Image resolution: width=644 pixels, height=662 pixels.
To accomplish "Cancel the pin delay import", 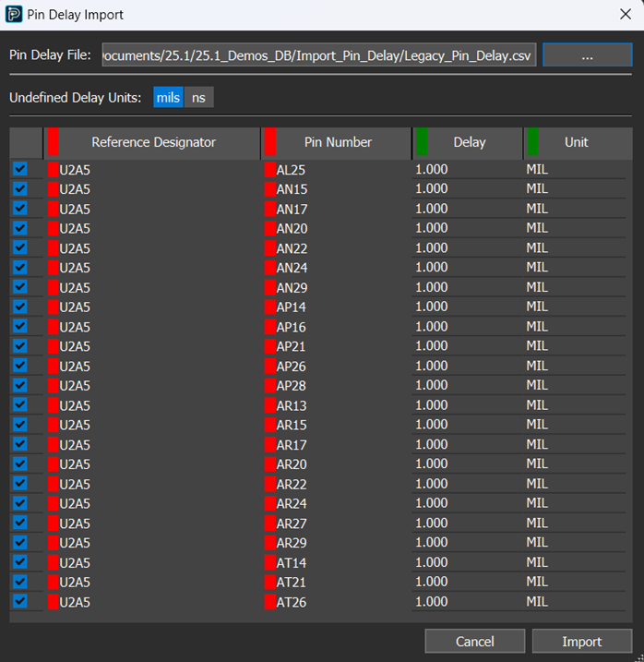I will coord(474,641).
